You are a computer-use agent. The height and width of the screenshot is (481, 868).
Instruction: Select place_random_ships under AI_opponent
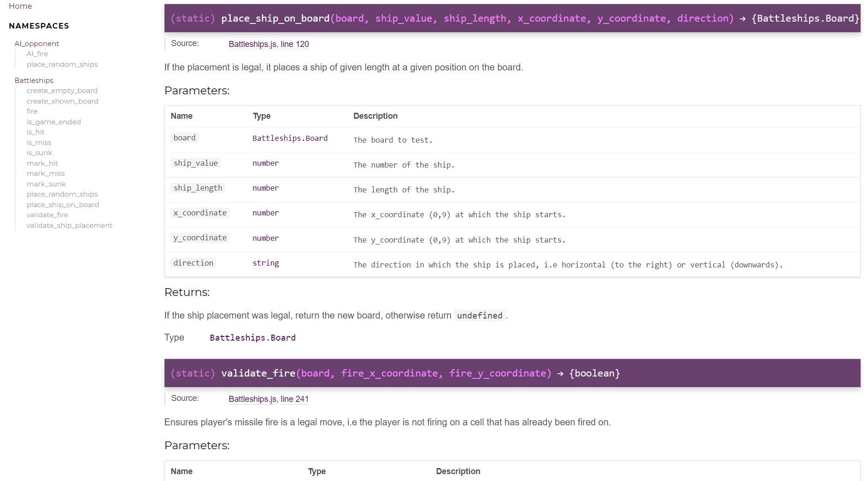coord(62,64)
